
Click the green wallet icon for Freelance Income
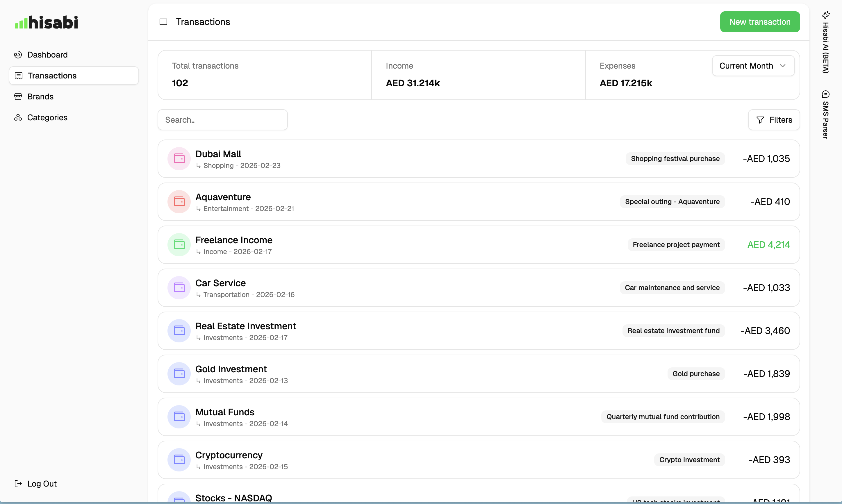tap(179, 244)
